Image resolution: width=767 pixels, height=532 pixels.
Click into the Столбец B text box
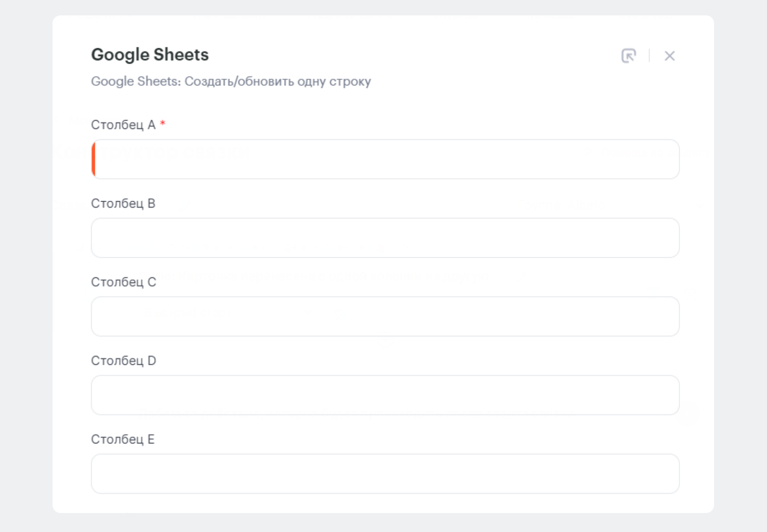(x=385, y=238)
